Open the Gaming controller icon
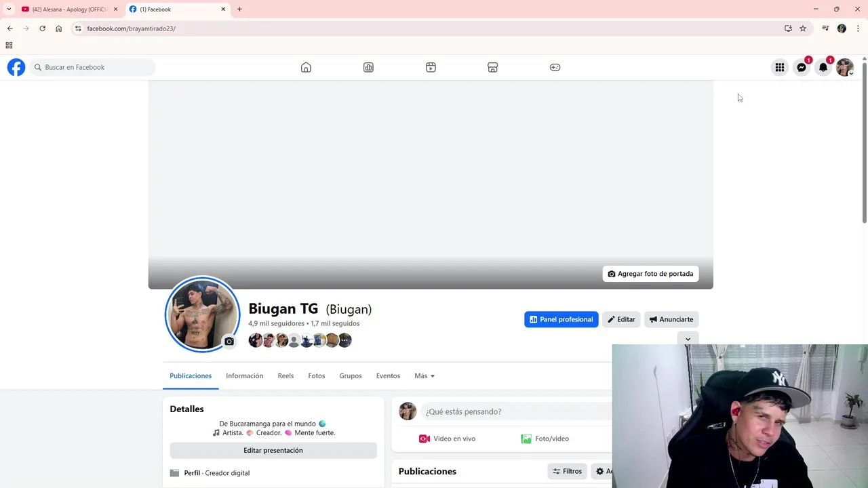Viewport: 868px width, 488px height. (x=555, y=67)
